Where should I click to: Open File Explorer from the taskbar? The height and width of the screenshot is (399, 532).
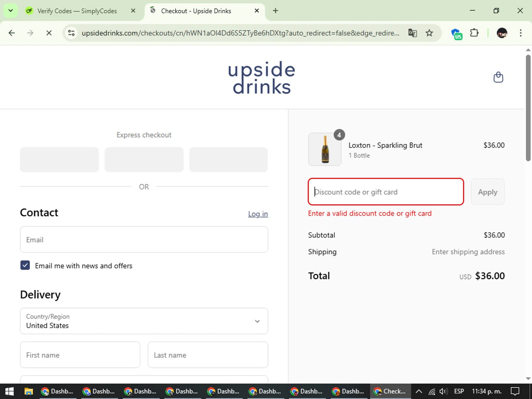pos(29,391)
